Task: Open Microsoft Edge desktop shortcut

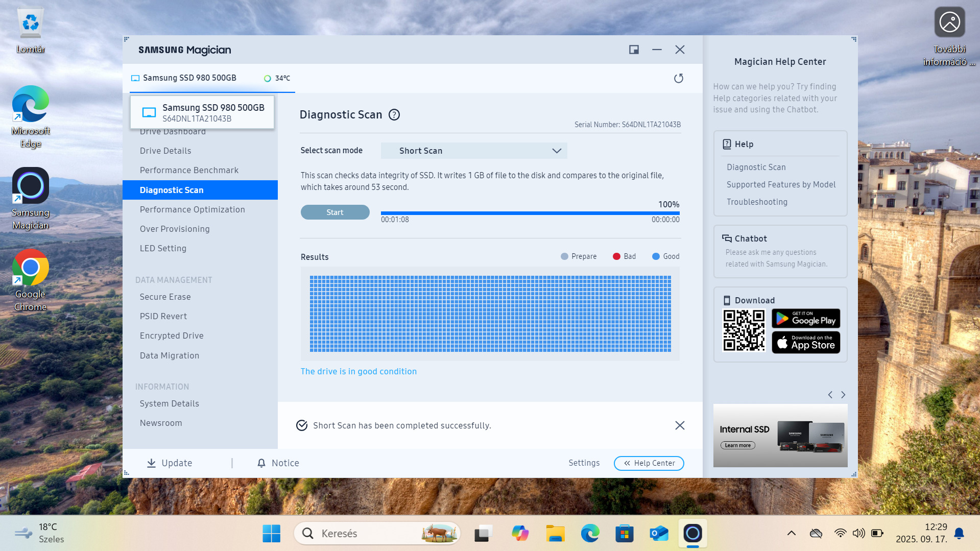Action: coord(31,117)
